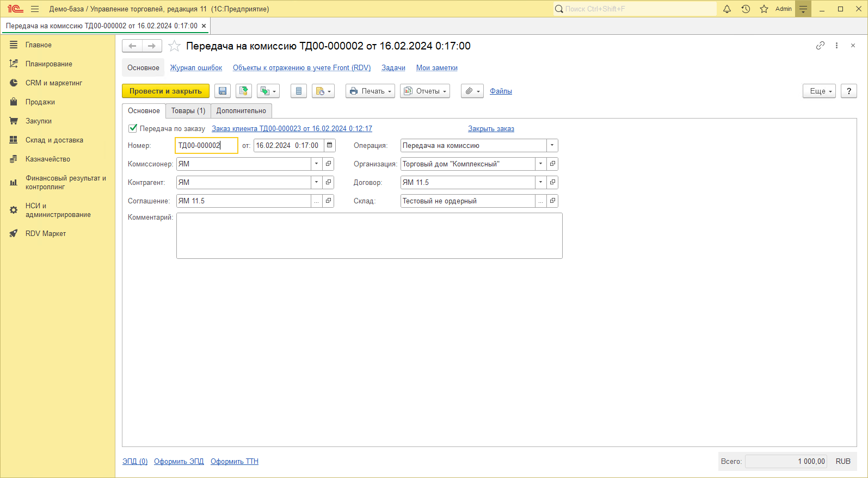Screen dimensions: 868x478
Task: Go back with the left arrow button
Action: [x=132, y=46]
